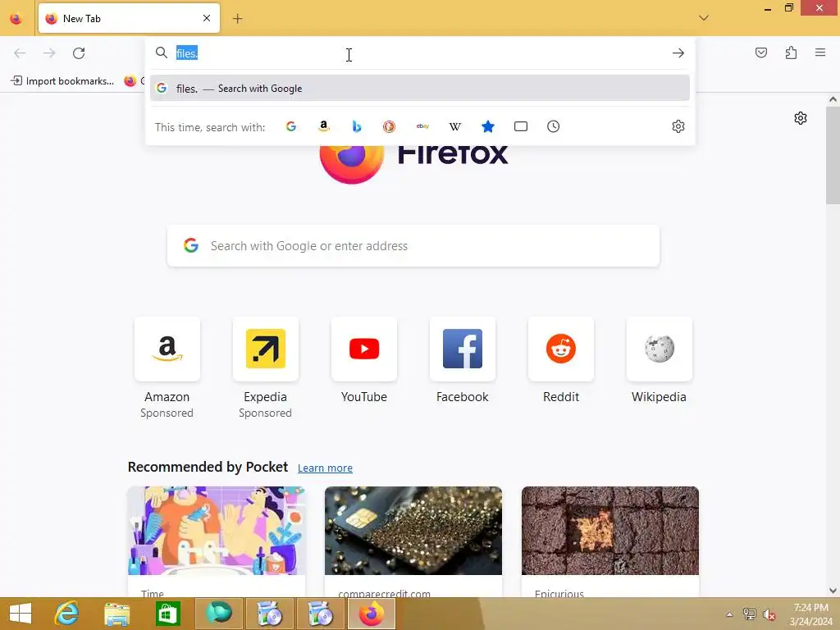Search this time with Wikipedia icon
This screenshot has height=630, width=840.
pyautogui.click(x=454, y=126)
